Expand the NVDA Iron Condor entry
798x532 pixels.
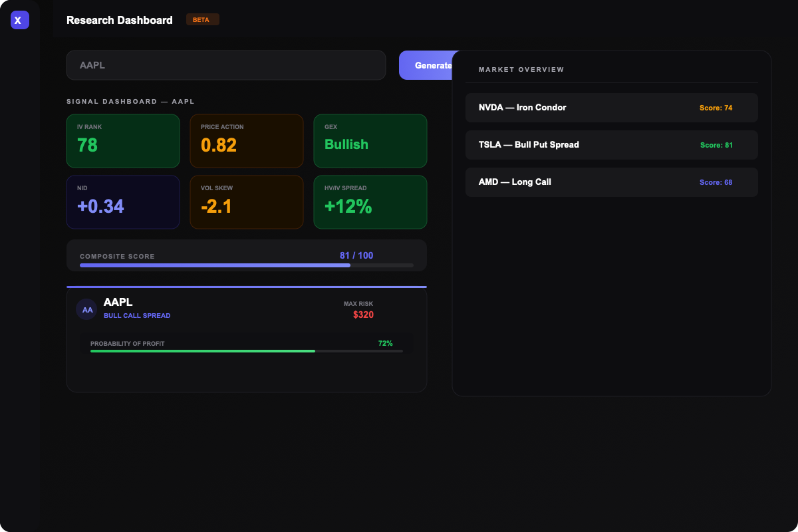(x=610, y=107)
